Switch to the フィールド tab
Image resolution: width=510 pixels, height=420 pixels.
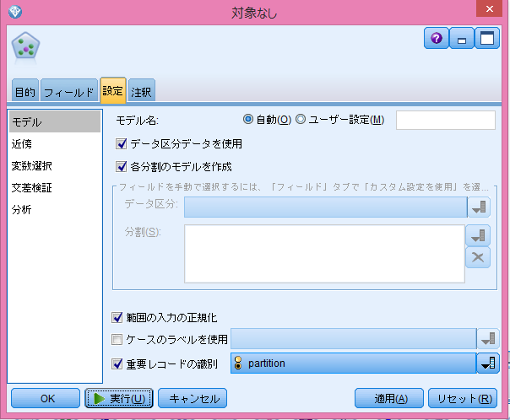(x=69, y=92)
